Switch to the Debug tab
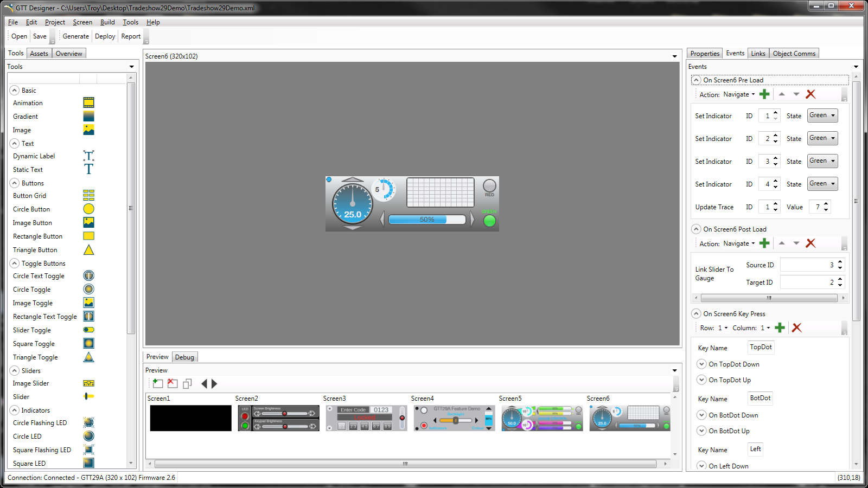This screenshot has width=868, height=488. (x=184, y=357)
